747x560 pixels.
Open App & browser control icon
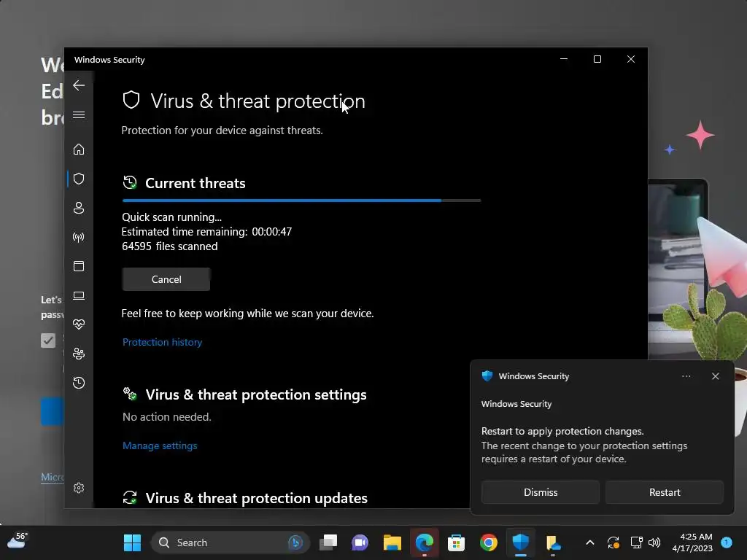[79, 266]
